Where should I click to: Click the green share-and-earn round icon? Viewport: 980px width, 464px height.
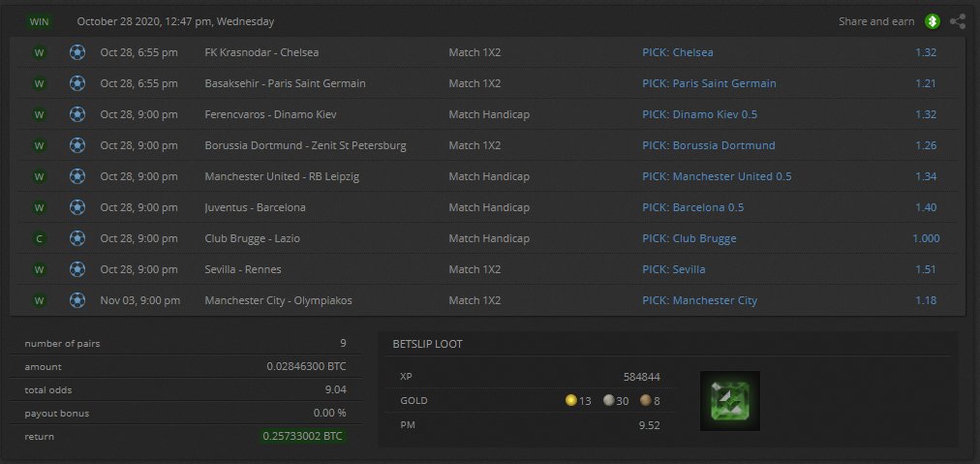click(x=933, y=21)
